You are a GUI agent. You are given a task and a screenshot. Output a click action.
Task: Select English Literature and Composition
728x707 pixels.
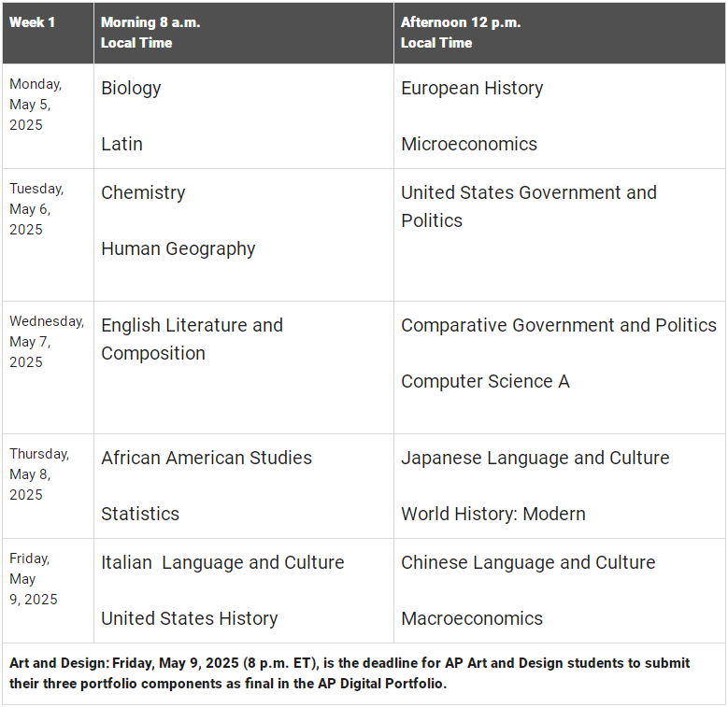192,339
